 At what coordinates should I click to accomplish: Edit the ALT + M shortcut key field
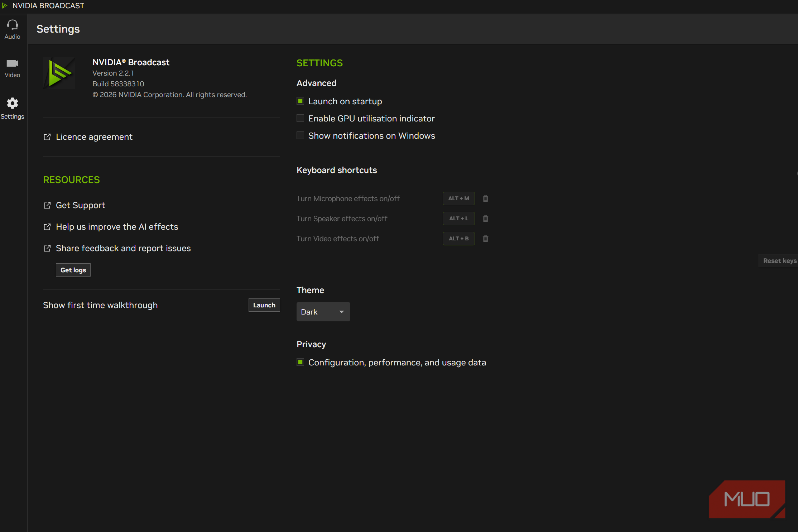click(459, 198)
